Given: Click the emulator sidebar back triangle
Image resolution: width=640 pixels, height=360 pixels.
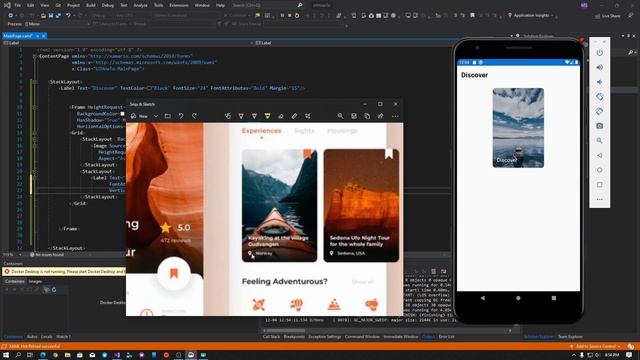Looking at the screenshot, I should pos(600,156).
